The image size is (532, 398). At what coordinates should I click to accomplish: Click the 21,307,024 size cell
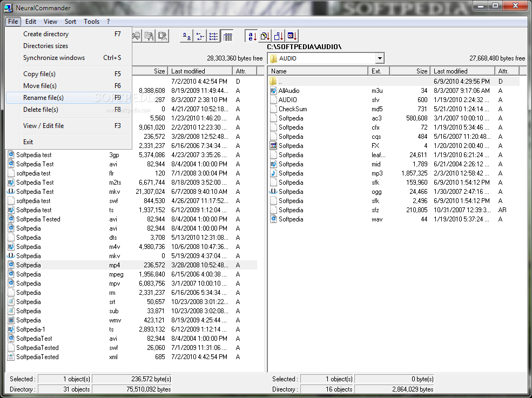point(150,191)
